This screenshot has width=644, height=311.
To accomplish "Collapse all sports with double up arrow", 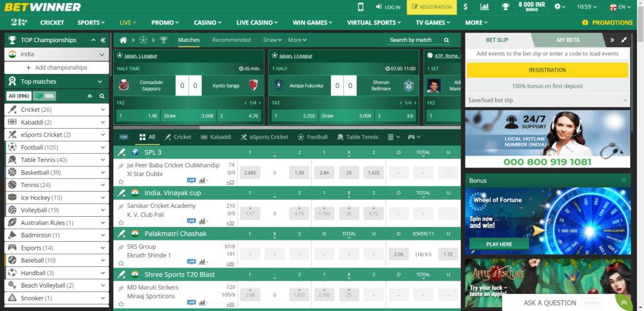I will pyautogui.click(x=89, y=96).
